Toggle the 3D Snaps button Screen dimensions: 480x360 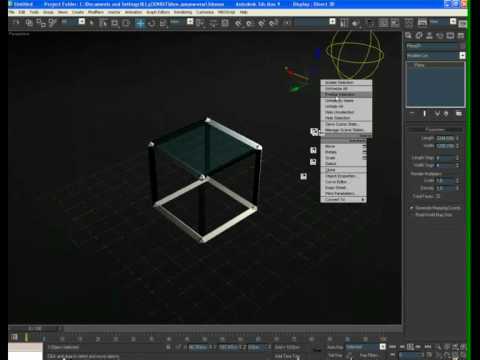point(238,23)
